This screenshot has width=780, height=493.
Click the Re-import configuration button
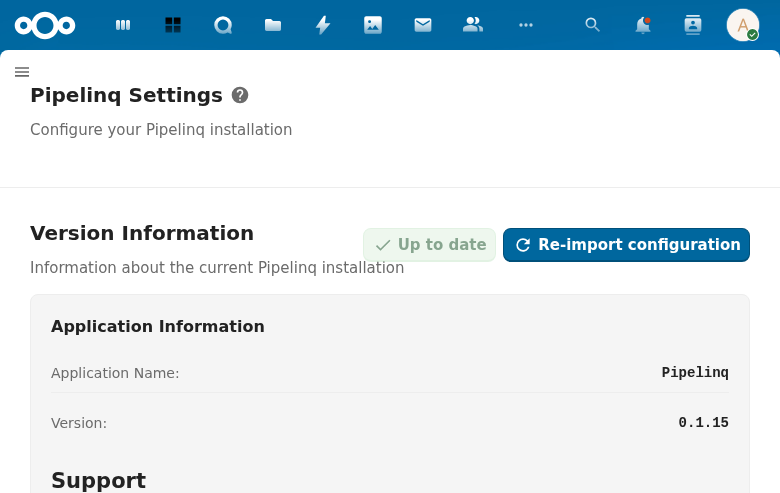point(626,245)
